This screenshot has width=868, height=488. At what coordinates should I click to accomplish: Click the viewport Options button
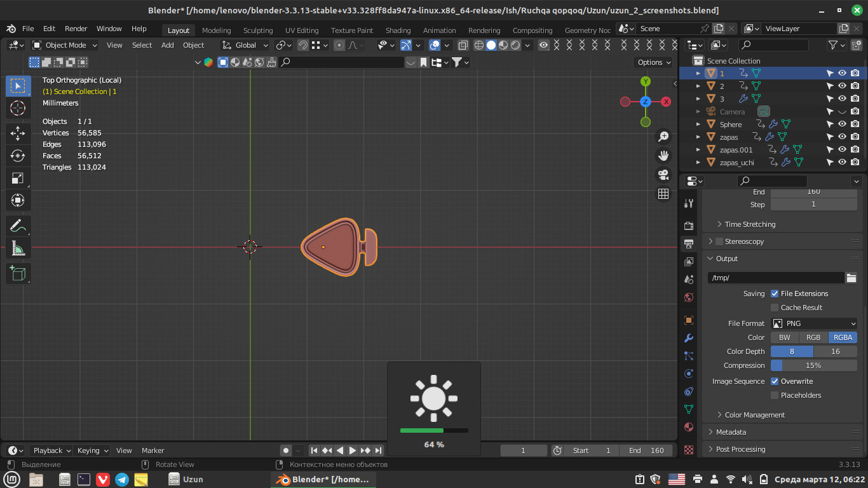654,62
